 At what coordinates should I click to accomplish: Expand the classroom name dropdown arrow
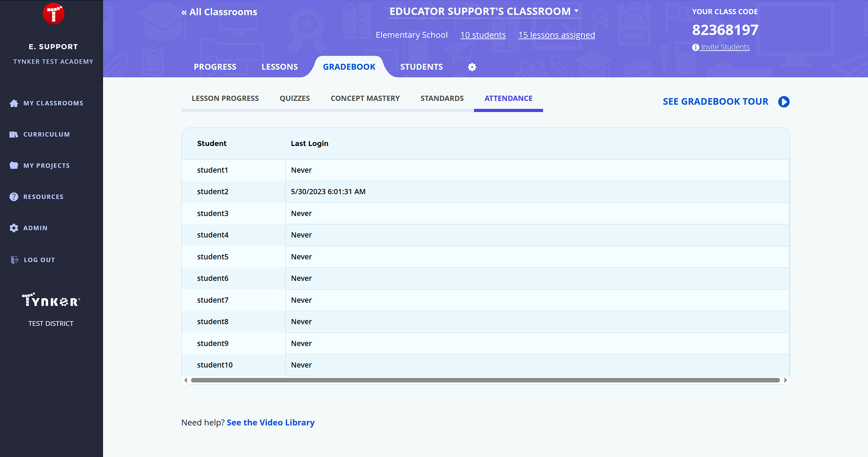[x=576, y=11]
